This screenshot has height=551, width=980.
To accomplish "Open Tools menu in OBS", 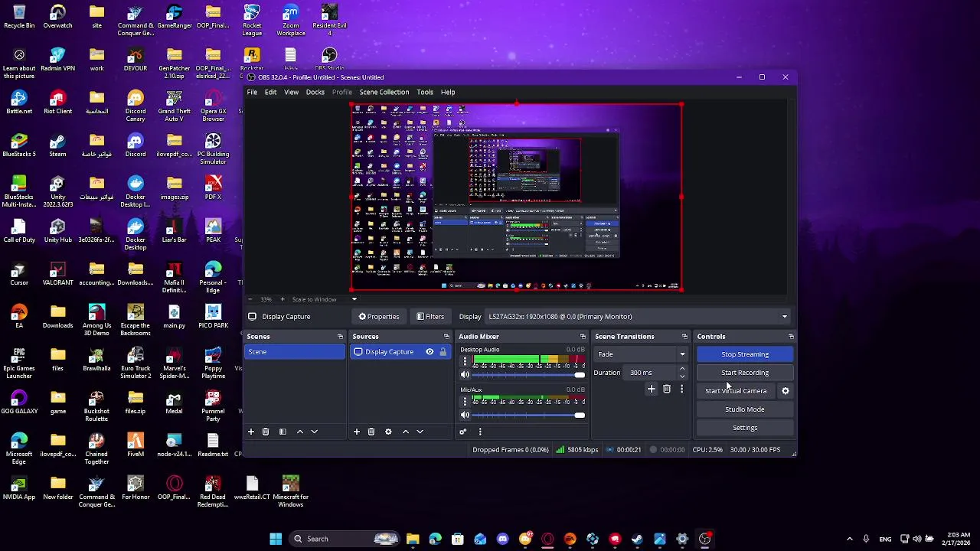I will (425, 92).
